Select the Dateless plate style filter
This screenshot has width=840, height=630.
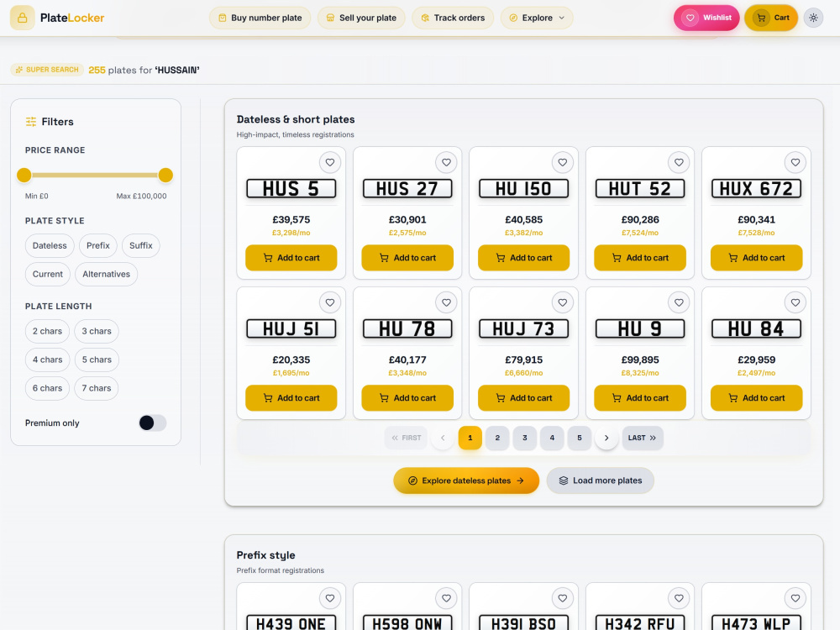[x=50, y=245]
